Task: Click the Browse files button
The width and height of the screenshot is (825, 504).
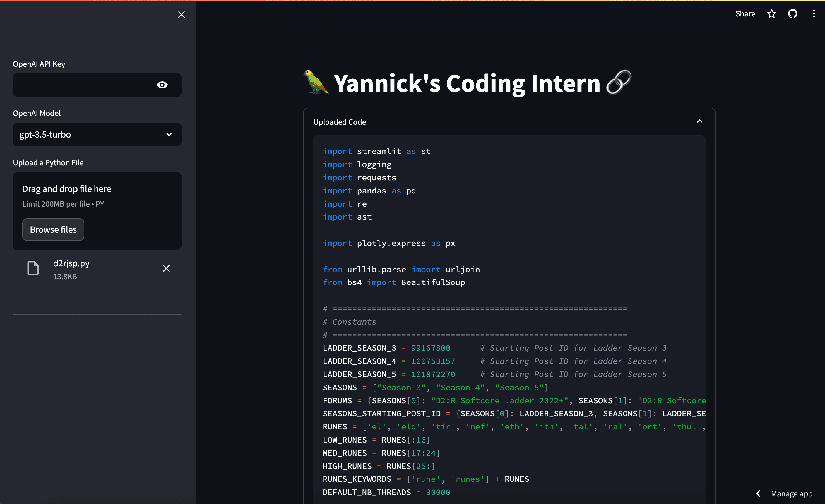Action: tap(53, 229)
